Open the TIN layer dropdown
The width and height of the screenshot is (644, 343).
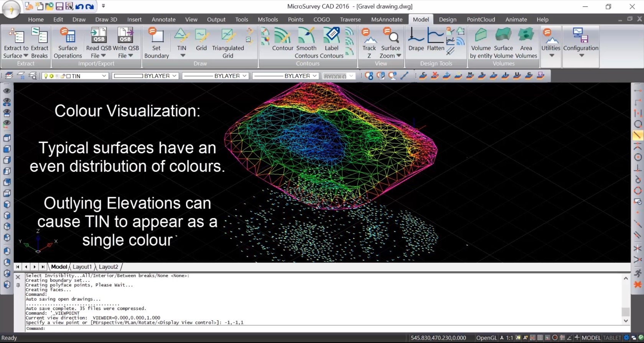(x=74, y=76)
